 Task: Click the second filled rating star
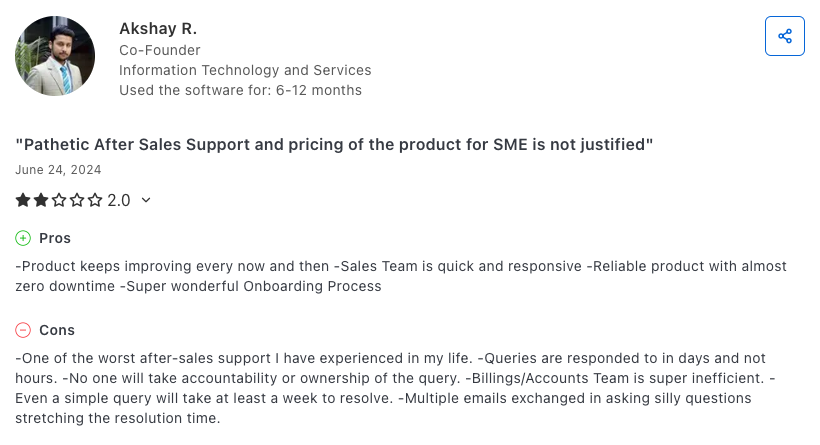(41, 200)
